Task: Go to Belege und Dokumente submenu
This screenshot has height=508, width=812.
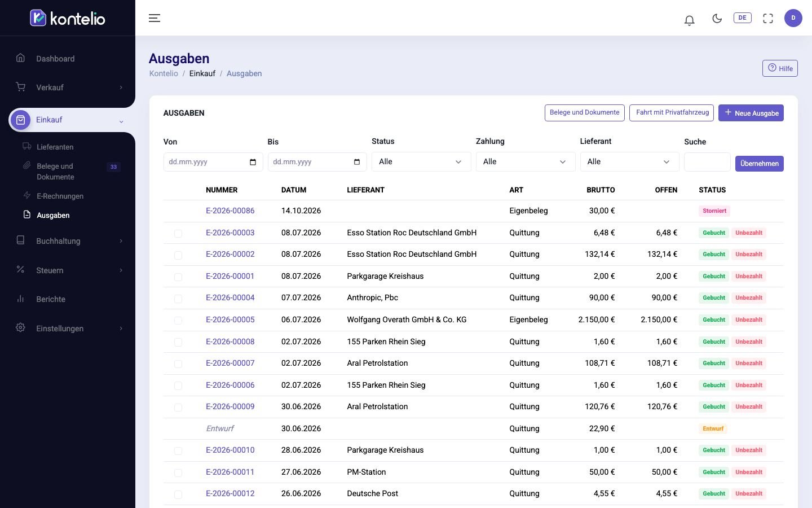Action: coord(55,172)
